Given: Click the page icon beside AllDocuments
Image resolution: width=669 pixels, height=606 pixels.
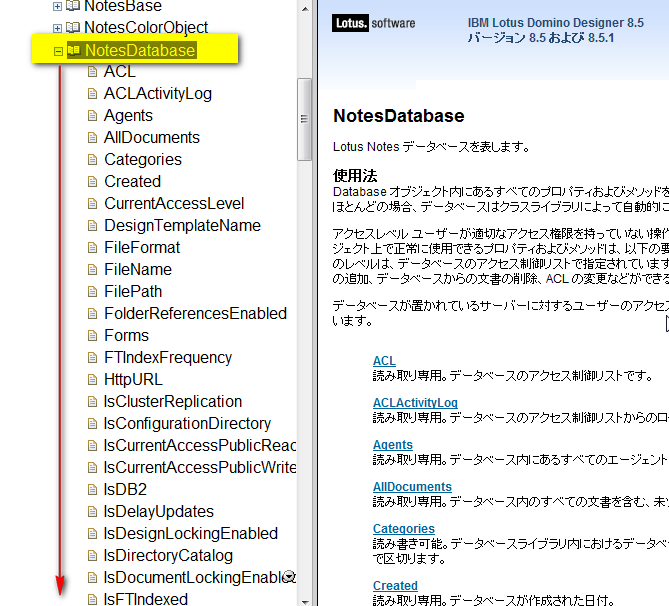Looking at the screenshot, I should click(92, 137).
